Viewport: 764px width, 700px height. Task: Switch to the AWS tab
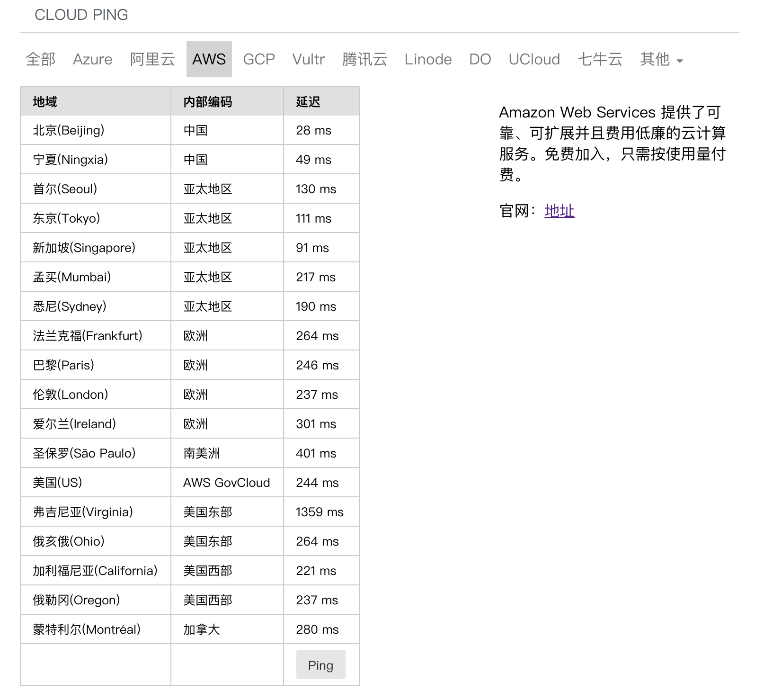[209, 59]
